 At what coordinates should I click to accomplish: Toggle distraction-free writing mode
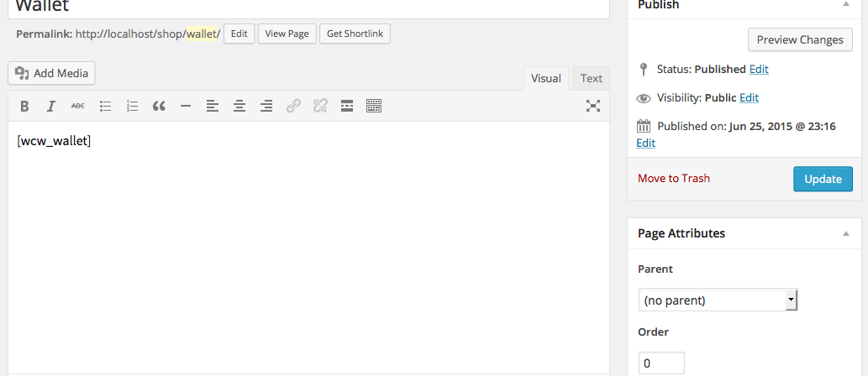(x=593, y=106)
